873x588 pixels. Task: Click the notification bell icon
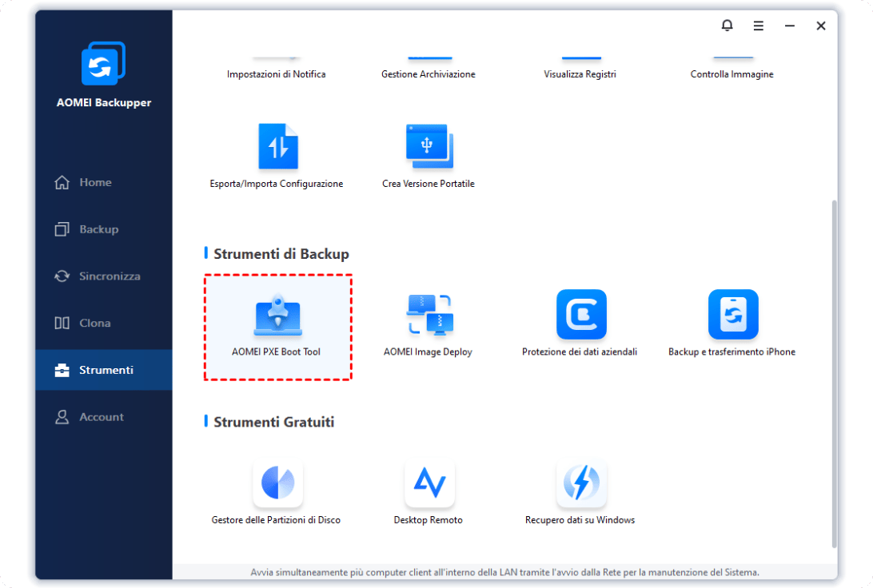pos(727,26)
